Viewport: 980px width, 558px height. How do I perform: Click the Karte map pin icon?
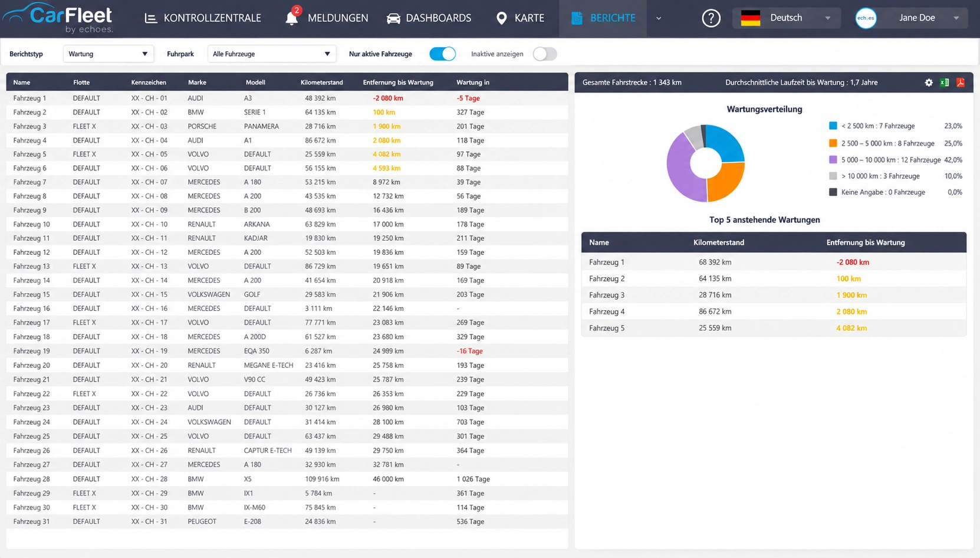501,18
